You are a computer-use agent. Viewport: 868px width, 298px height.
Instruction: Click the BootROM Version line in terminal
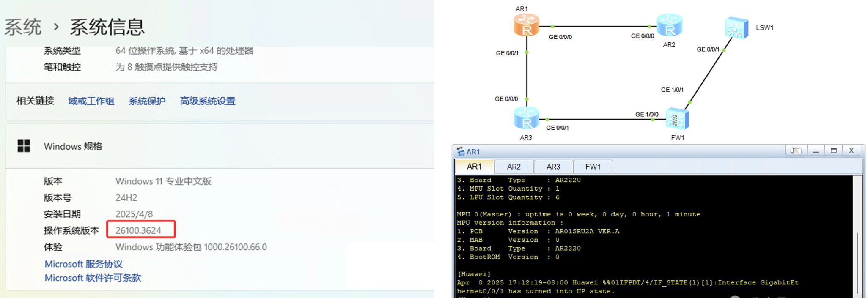pyautogui.click(x=508, y=257)
